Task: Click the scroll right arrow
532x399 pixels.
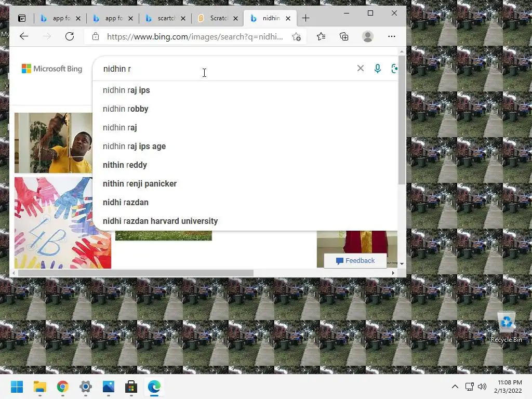Action: click(393, 273)
